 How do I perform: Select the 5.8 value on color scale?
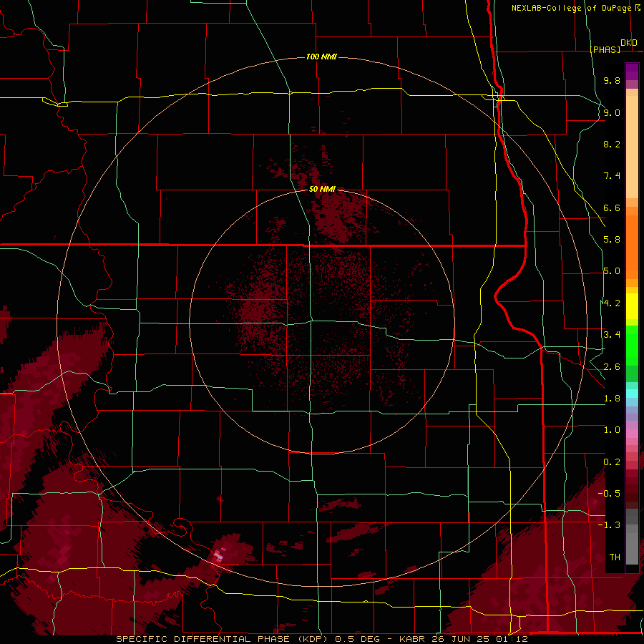[x=612, y=240]
